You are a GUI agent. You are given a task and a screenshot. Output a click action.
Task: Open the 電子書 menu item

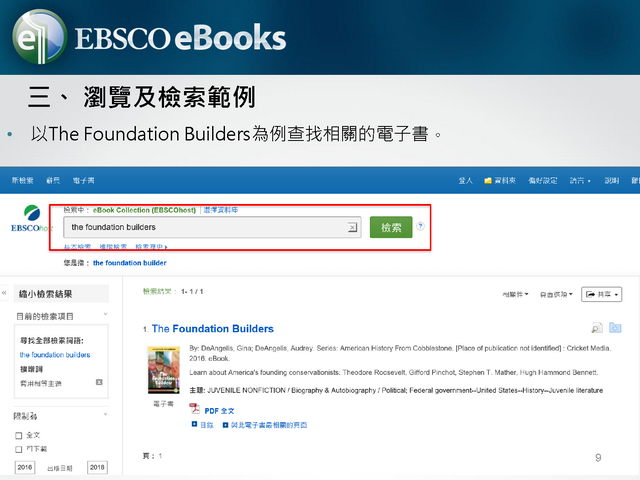coord(84,181)
